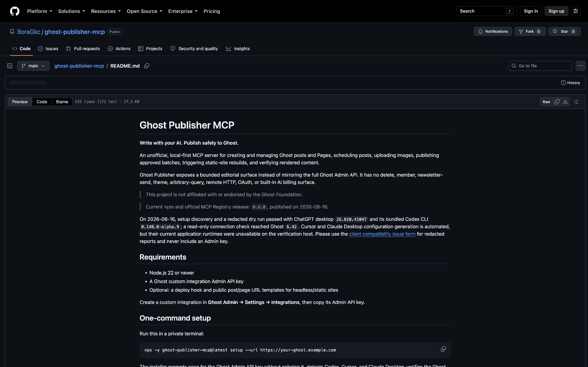This screenshot has width=588, height=367.
Task: Expand the Solutions menu
Action: pyautogui.click(x=71, y=11)
